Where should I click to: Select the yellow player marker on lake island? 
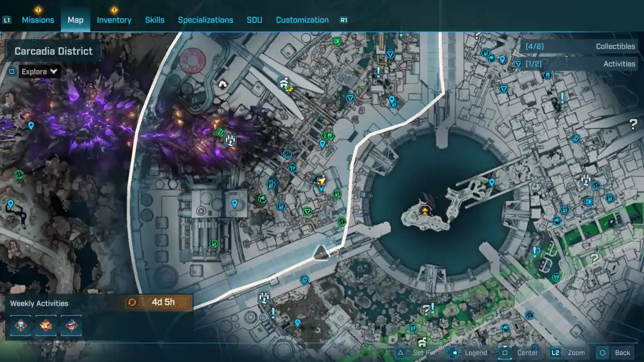click(x=426, y=210)
